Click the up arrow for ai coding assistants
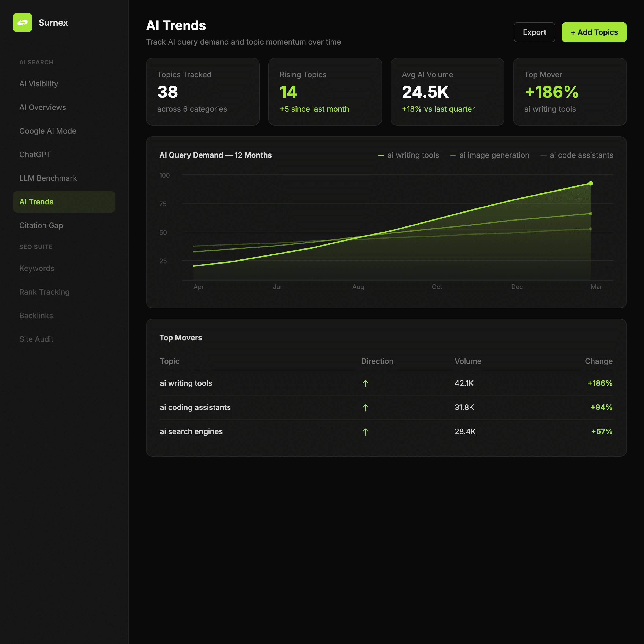The width and height of the screenshot is (644, 644). (x=365, y=407)
